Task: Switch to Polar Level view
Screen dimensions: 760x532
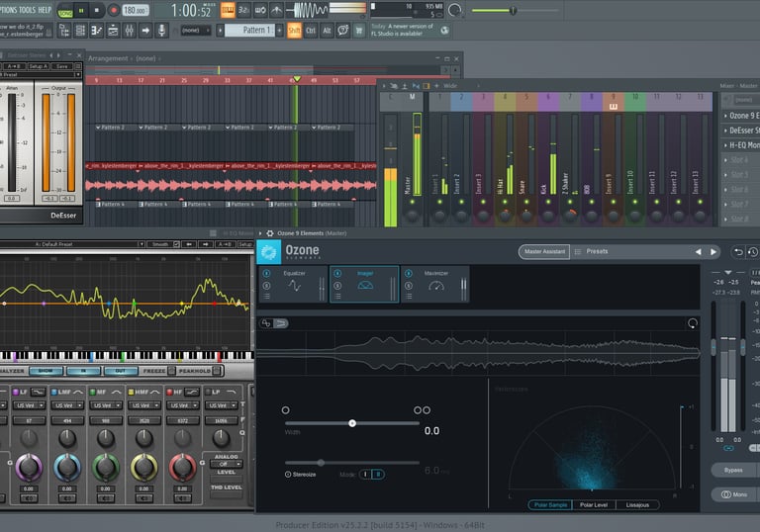Action: (x=594, y=505)
